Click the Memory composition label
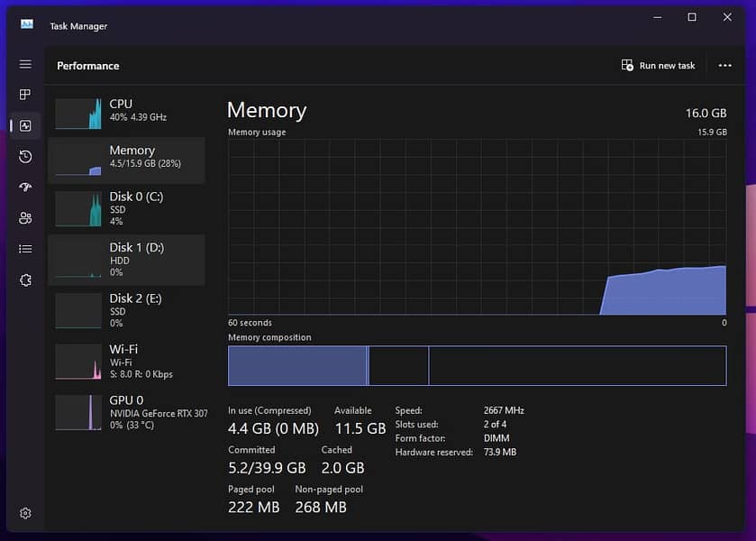Viewport: 756px width, 541px height. click(x=269, y=337)
